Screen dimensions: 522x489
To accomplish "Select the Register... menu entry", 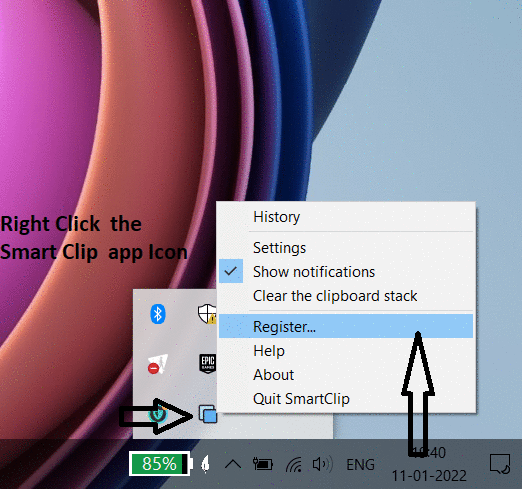I will [346, 326].
